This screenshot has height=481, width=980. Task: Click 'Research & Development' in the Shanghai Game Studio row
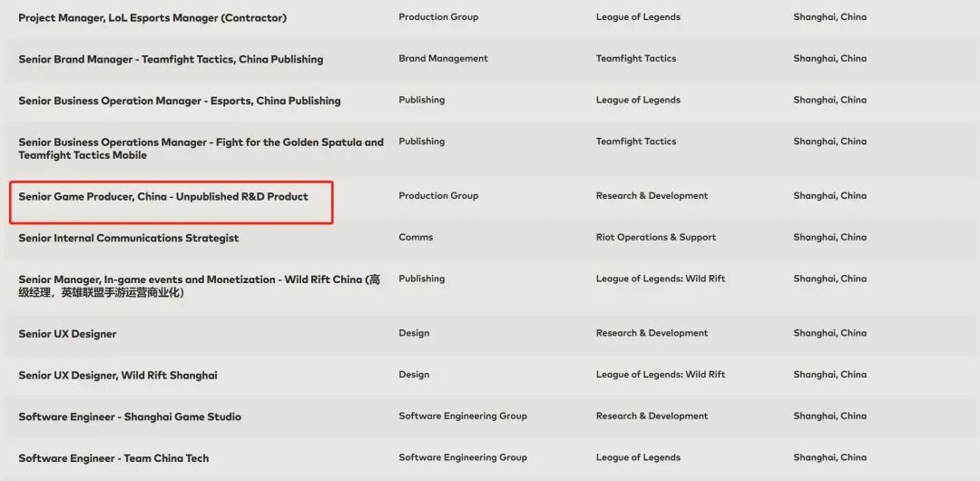pyautogui.click(x=652, y=416)
